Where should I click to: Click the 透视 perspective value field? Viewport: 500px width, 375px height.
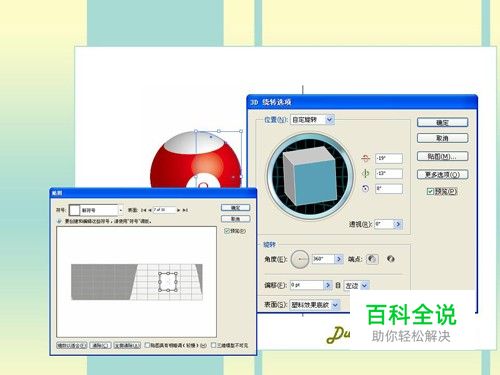coord(384,224)
